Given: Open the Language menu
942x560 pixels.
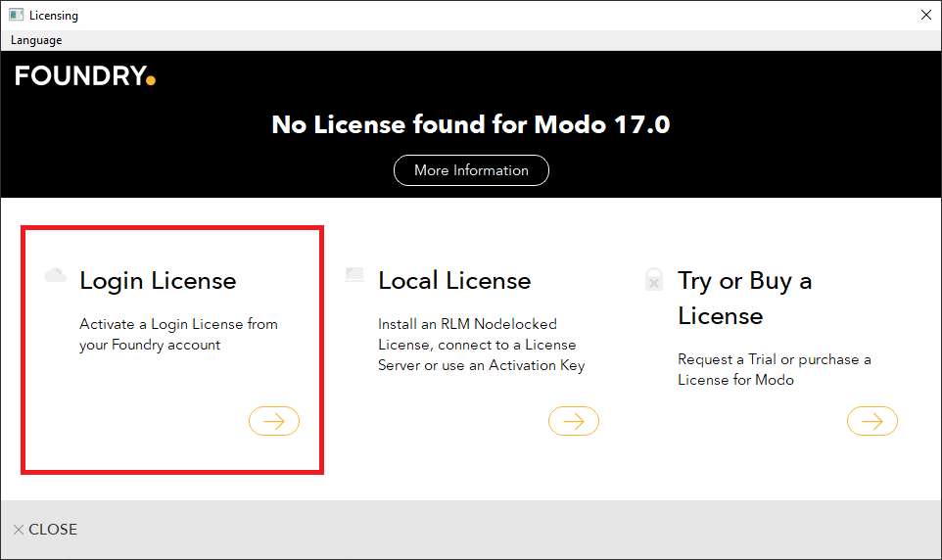Looking at the screenshot, I should point(36,40).
